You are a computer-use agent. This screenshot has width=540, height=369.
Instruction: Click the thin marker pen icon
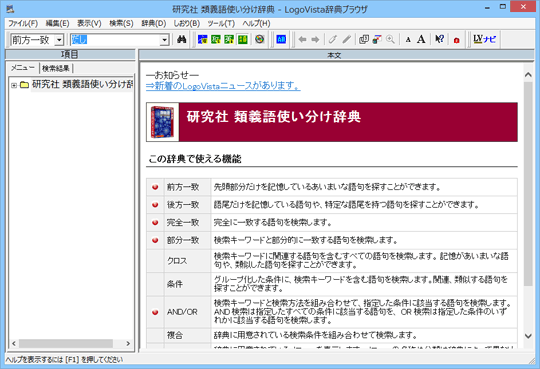point(333,40)
